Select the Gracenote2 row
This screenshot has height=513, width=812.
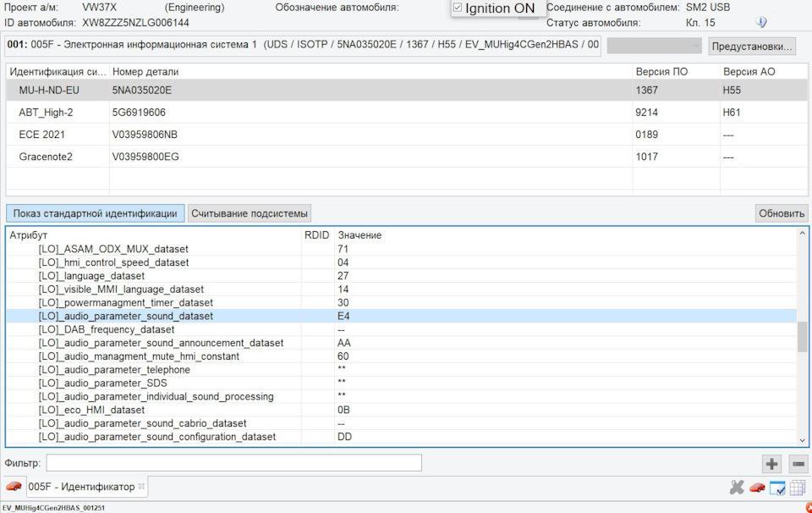407,157
